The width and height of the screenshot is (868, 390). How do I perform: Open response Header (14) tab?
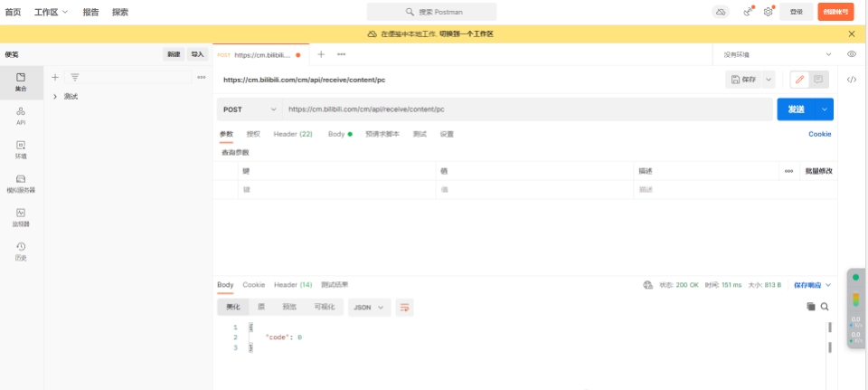pyautogui.click(x=293, y=285)
